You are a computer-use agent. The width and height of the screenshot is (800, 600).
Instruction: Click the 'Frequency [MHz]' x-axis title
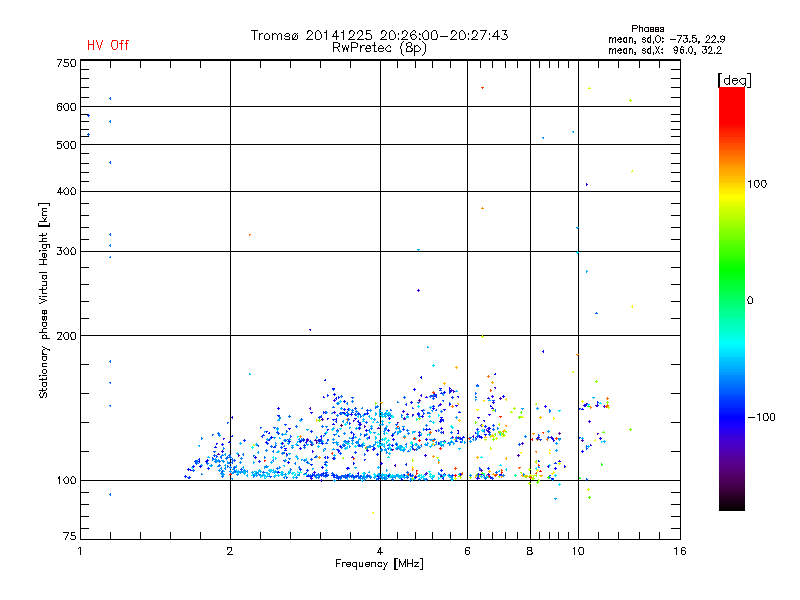(379, 564)
